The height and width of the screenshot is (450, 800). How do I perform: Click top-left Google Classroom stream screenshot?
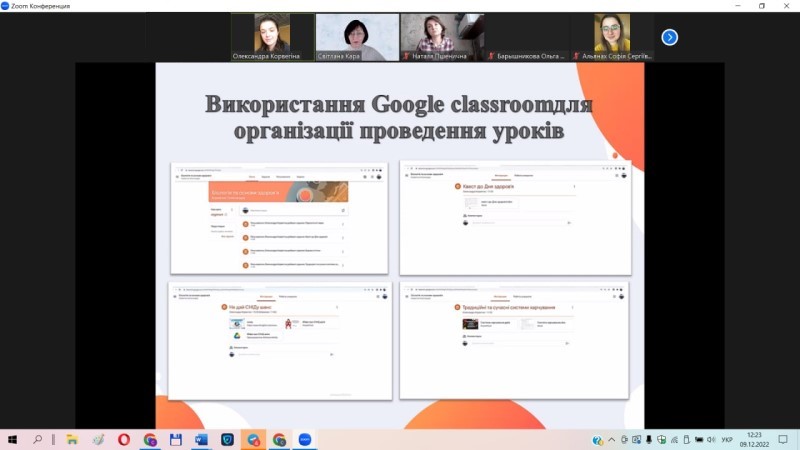coord(279,218)
